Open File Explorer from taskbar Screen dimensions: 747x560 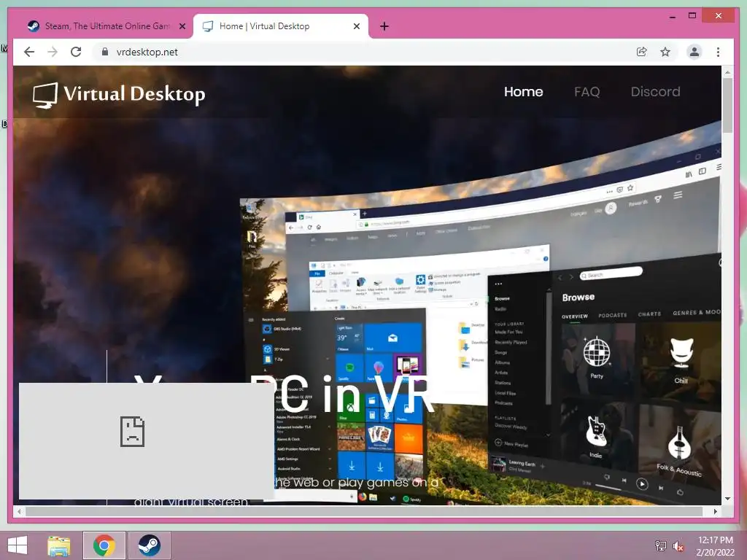(59, 545)
